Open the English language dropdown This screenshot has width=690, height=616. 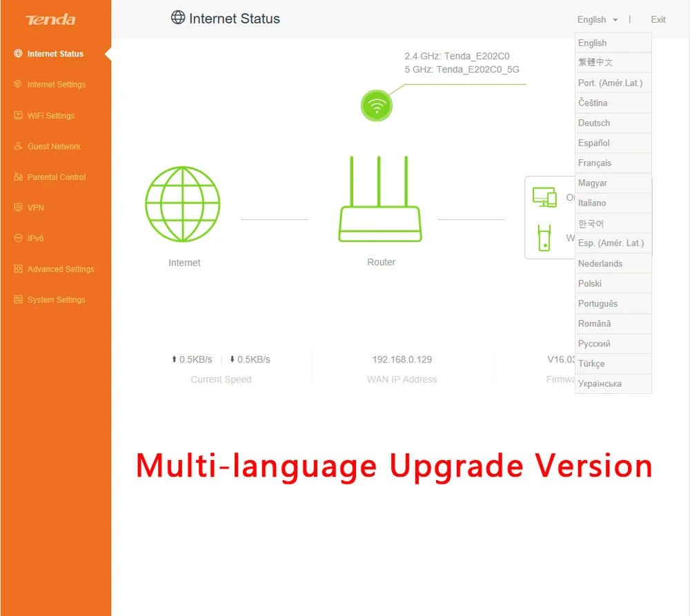click(597, 20)
